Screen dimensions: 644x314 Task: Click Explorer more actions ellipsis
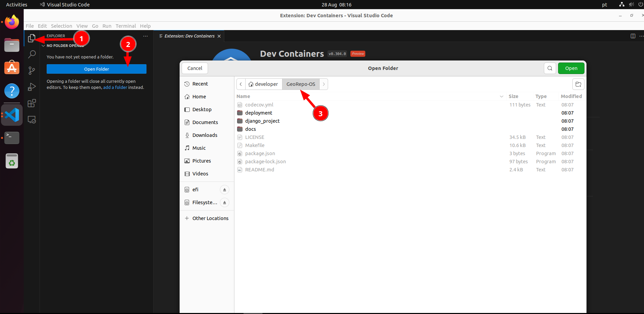(145, 36)
